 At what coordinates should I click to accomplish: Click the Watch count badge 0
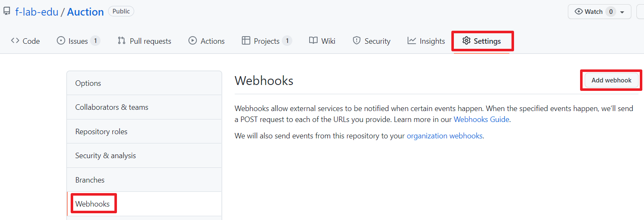tap(611, 12)
